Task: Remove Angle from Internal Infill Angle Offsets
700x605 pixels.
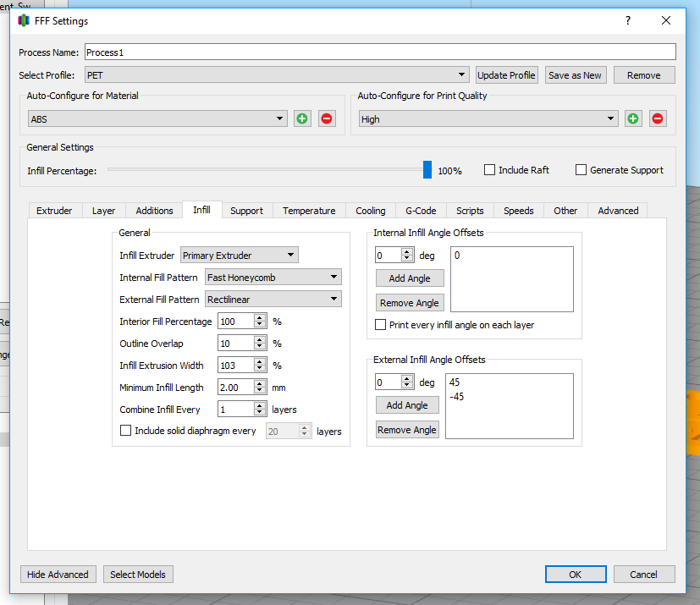Action: (x=410, y=303)
